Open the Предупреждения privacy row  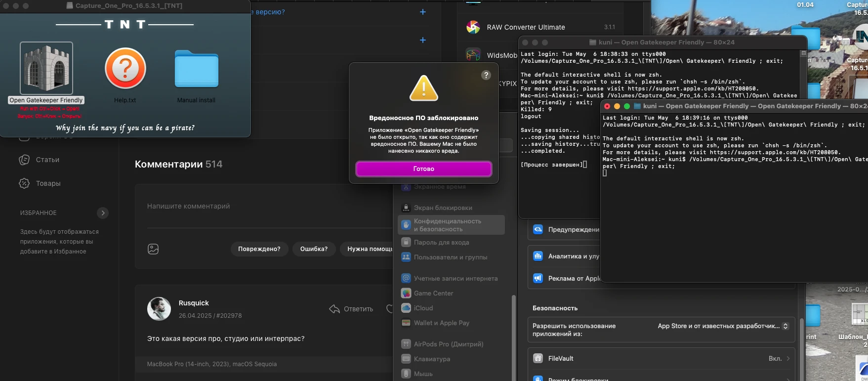click(x=564, y=230)
